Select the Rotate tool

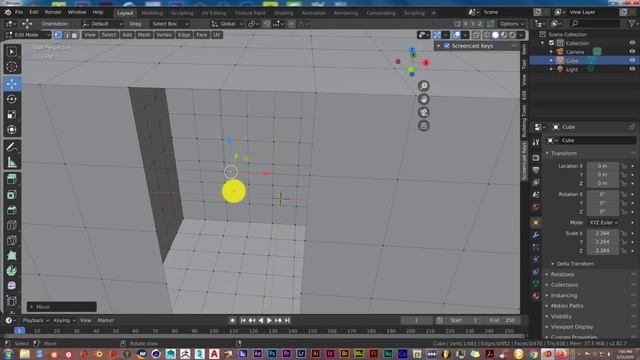click(x=12, y=99)
